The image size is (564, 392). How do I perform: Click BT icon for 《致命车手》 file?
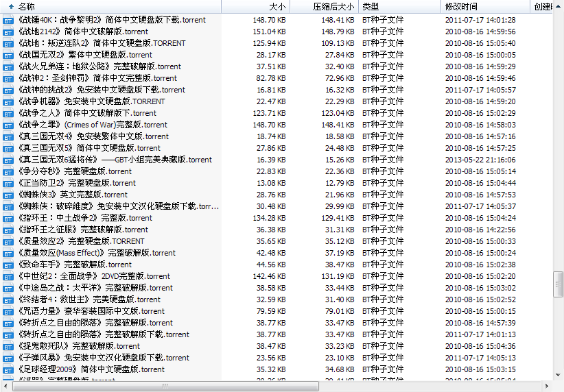8,265
